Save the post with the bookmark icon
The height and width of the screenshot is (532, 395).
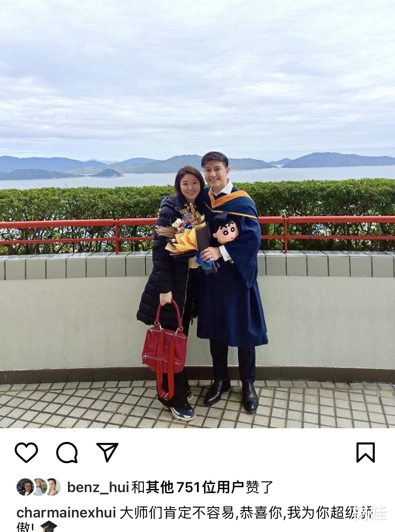point(366,452)
